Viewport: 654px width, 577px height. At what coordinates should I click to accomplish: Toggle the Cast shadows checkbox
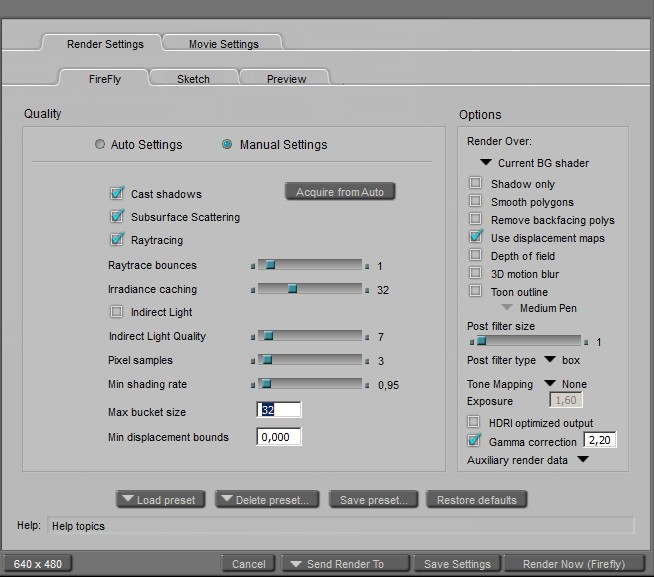[117, 193]
